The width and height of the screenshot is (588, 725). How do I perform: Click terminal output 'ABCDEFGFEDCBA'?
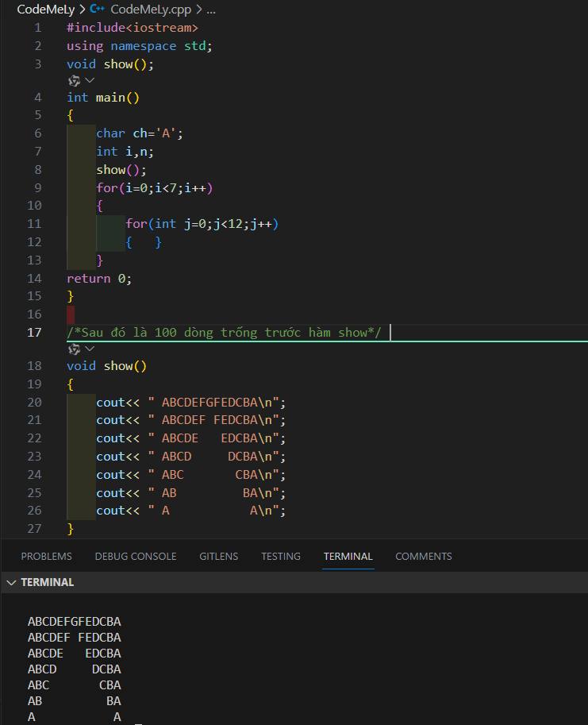coord(75,622)
